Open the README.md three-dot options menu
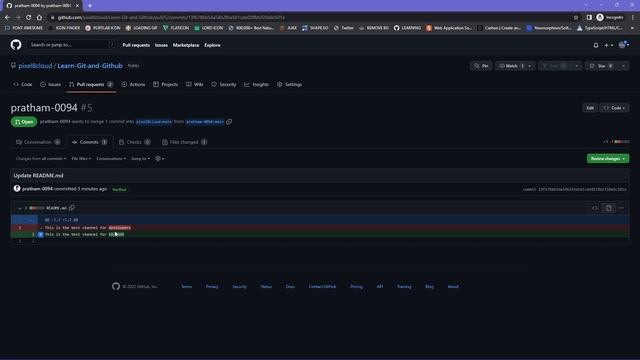Viewport: 640px width, 360px height. [621, 208]
